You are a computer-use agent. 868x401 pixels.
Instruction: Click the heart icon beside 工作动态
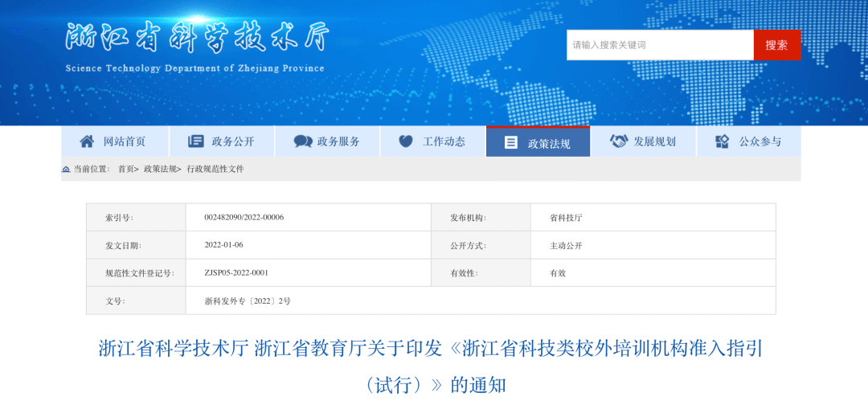tap(406, 141)
